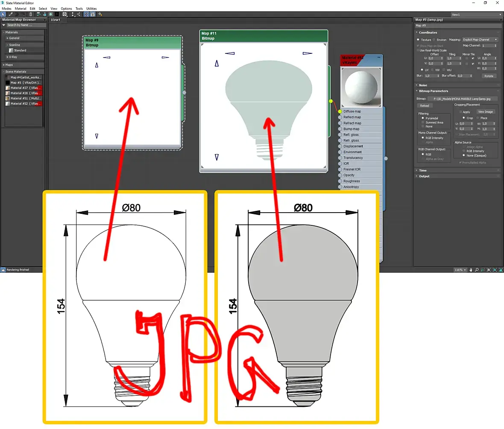
Task: Open the Utilities menu
Action: 91,9
